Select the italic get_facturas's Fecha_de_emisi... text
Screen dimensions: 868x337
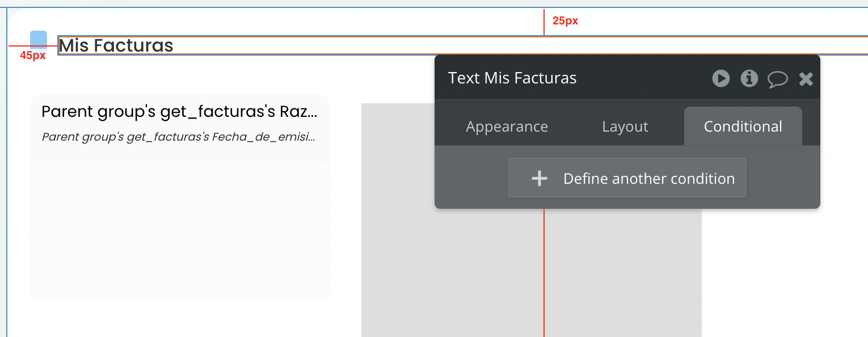coord(178,137)
